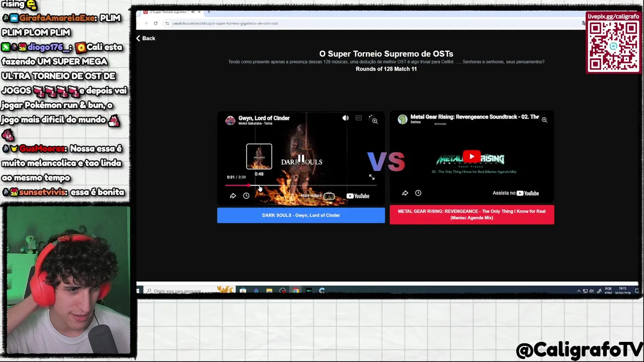This screenshot has width=644, height=362.
Task: Seek on the Dark Souls video progress bar
Action: (x=301, y=186)
